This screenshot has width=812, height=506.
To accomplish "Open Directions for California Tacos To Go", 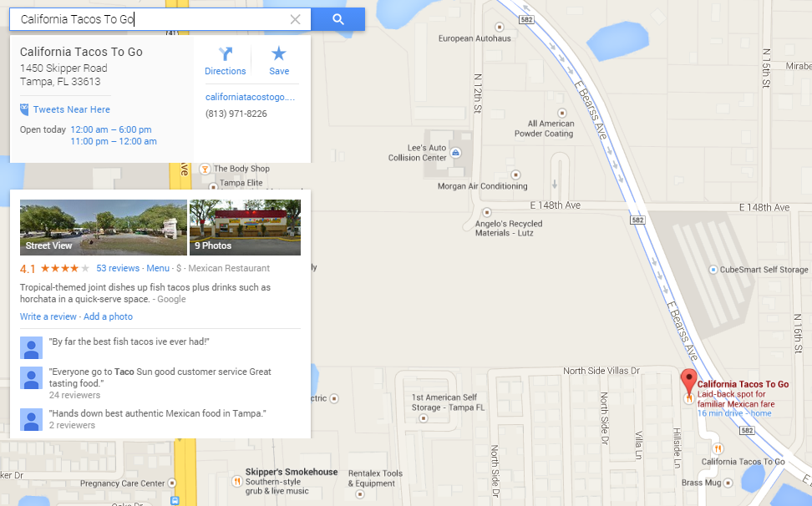I will pyautogui.click(x=226, y=61).
